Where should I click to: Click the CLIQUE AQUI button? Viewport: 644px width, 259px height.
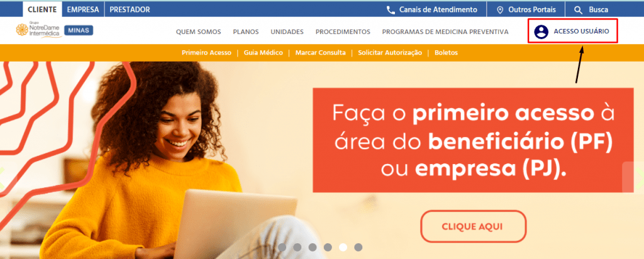point(473,226)
